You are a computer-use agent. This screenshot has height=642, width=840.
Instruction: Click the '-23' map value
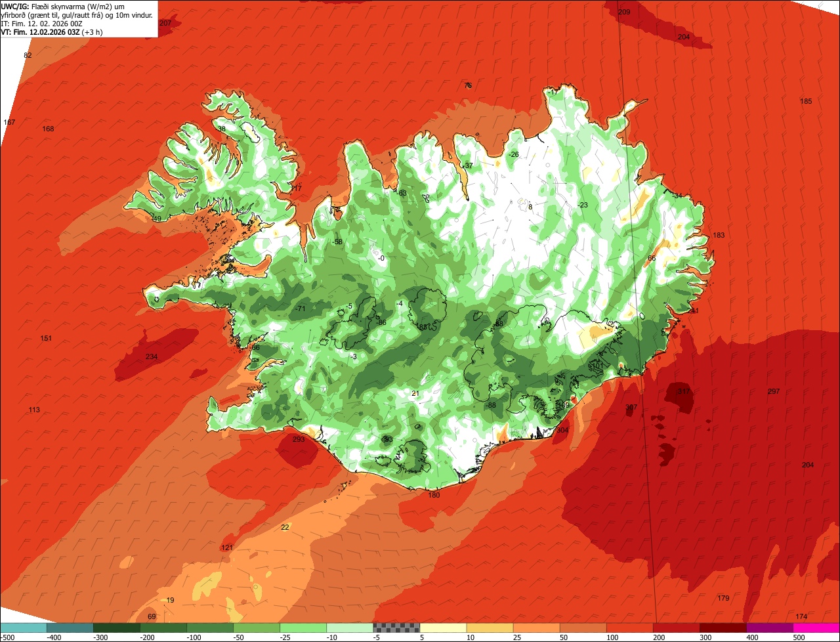click(x=582, y=205)
